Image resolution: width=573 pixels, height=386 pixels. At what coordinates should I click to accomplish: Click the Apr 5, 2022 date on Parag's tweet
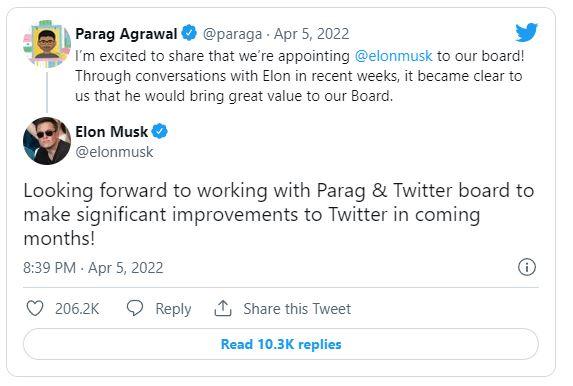(311, 34)
